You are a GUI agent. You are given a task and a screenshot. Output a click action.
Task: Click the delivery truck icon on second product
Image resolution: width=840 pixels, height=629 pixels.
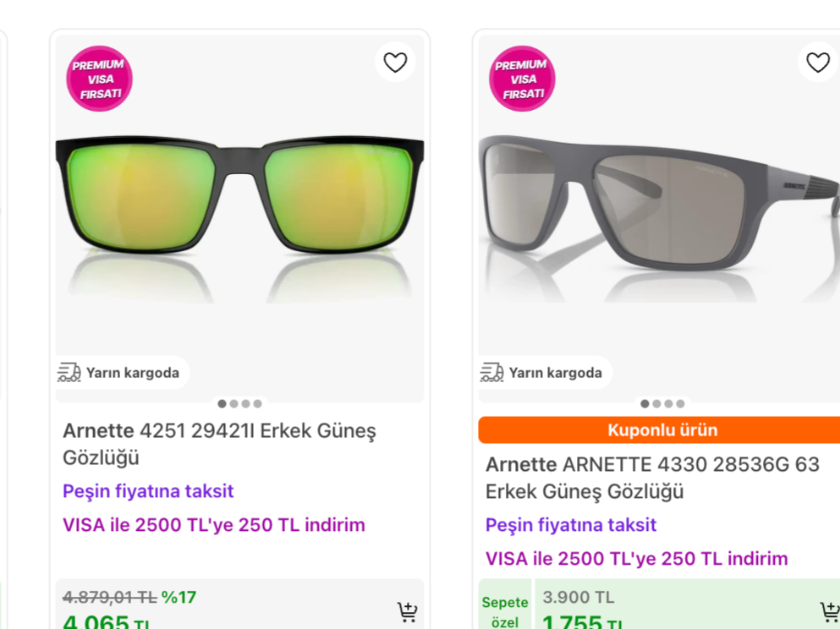coord(491,372)
